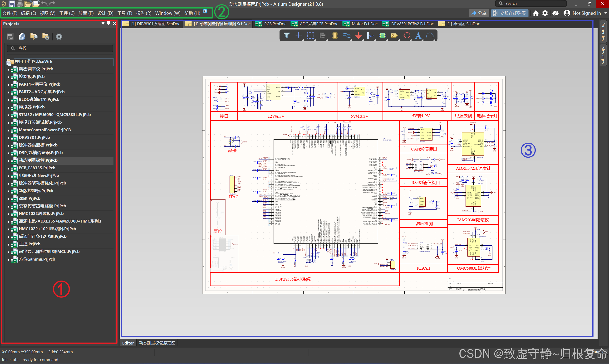Select the place wire tool
Screen dimensions: 609x364
coord(347,36)
